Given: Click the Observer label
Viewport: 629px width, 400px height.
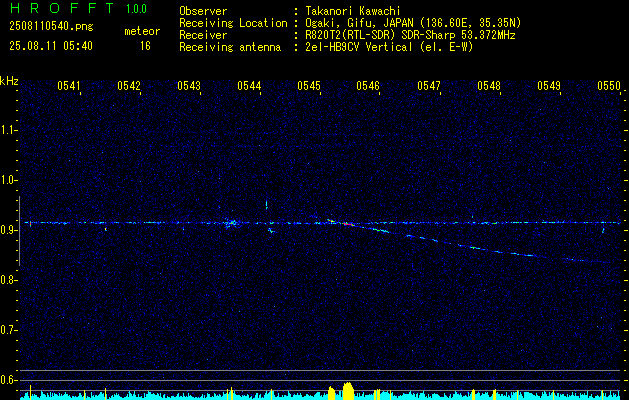Looking at the screenshot, I should (203, 11).
